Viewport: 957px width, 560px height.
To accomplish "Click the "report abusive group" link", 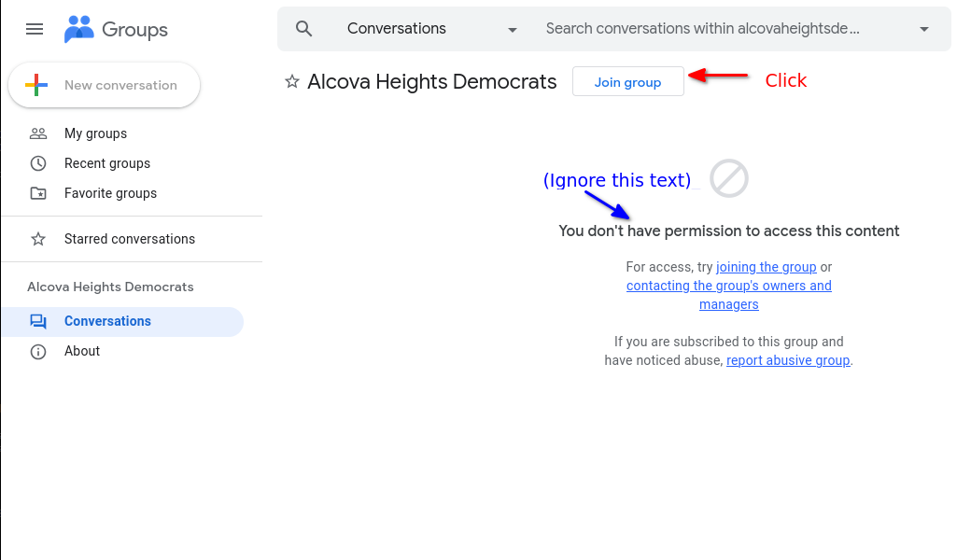I will (788, 360).
